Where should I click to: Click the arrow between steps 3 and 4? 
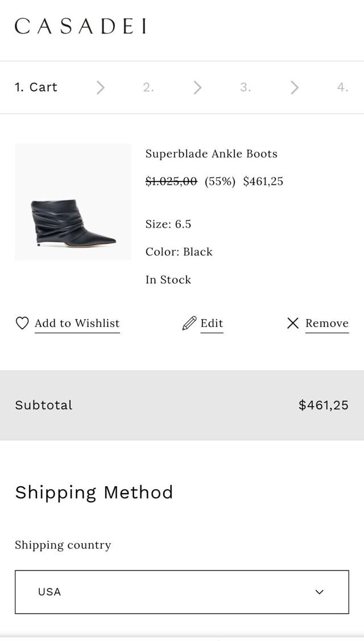[x=294, y=87]
